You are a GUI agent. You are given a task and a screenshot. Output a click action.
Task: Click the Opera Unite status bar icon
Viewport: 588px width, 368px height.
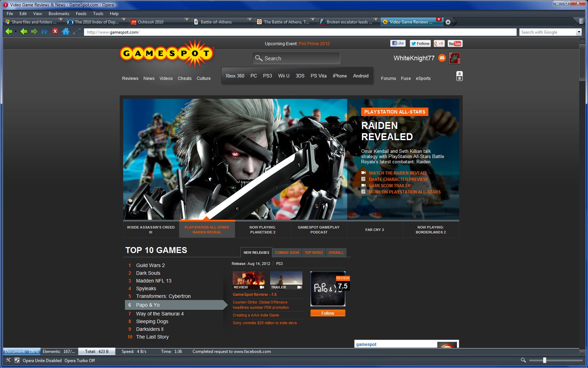click(17, 360)
